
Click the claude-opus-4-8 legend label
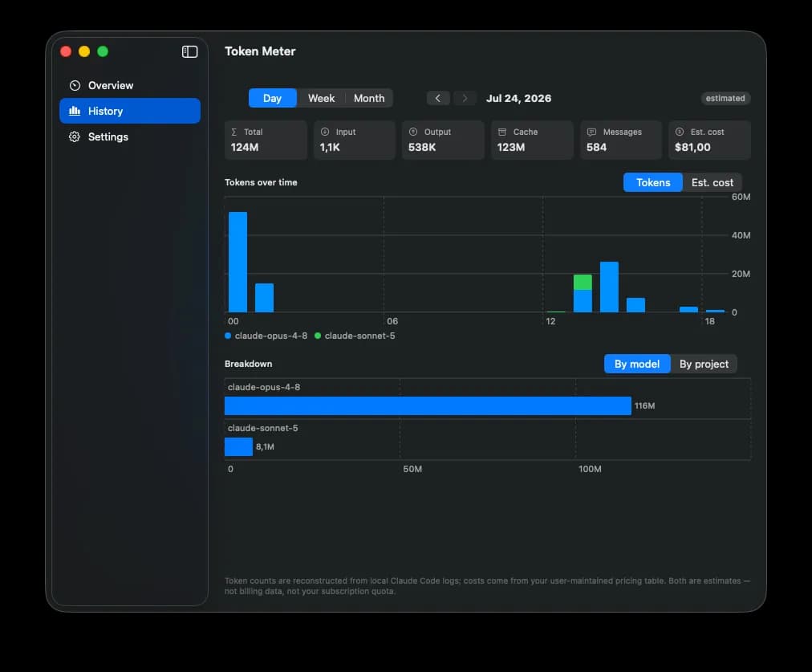pos(271,336)
